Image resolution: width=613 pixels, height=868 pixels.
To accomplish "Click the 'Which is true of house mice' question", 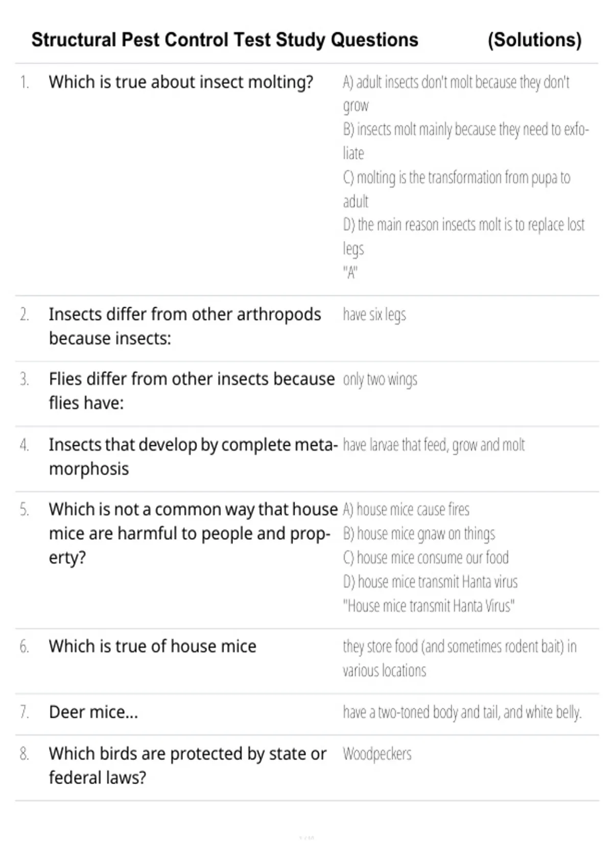I will [152, 646].
